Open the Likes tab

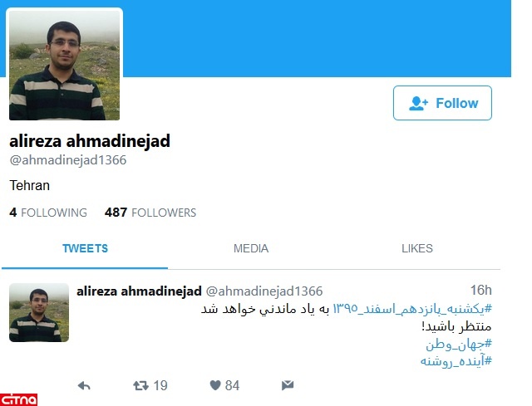pyautogui.click(x=417, y=248)
